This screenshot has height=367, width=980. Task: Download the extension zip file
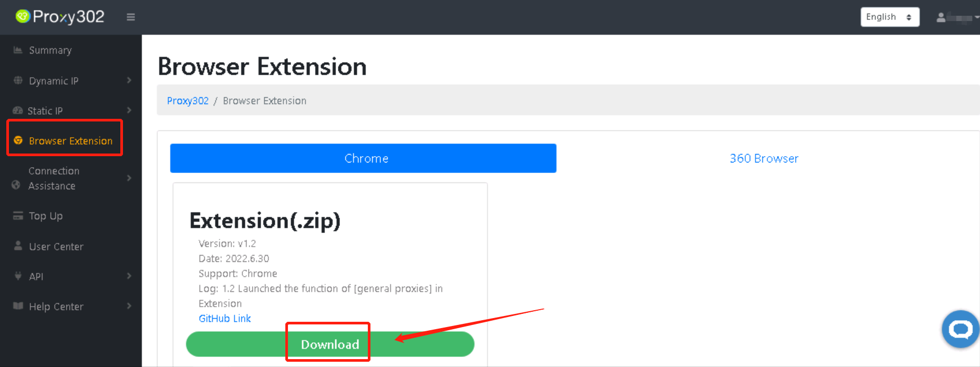pos(330,344)
